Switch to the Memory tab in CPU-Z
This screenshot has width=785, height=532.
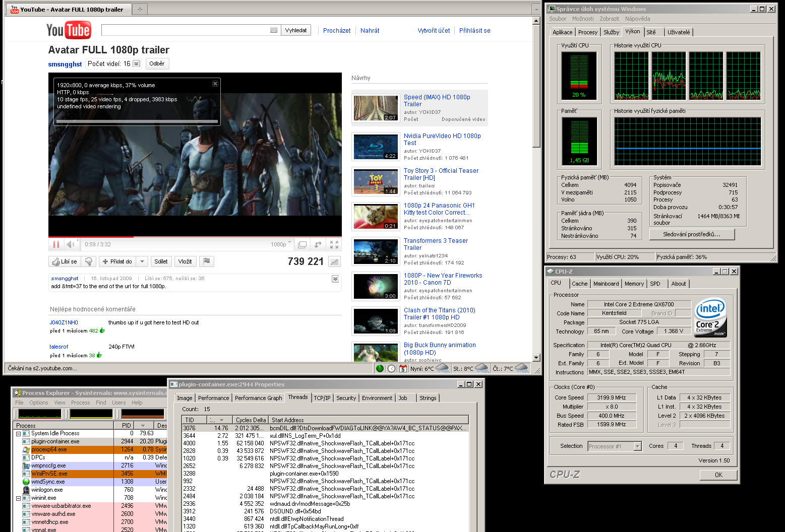pos(634,284)
